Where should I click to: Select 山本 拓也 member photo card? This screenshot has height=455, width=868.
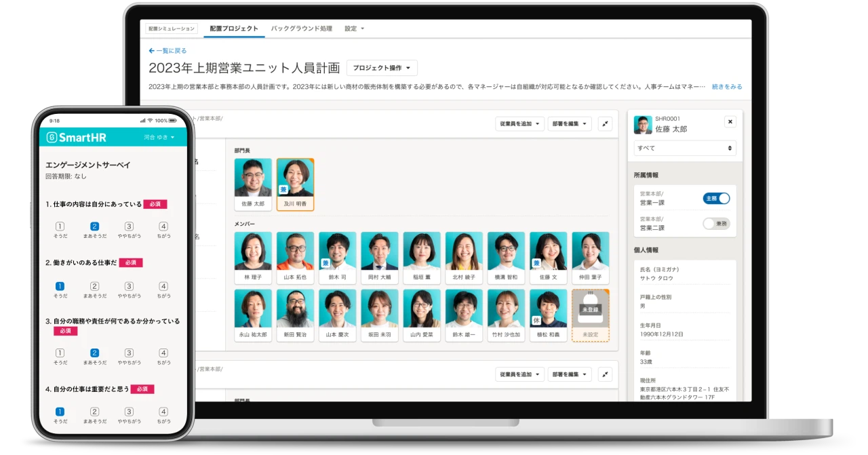point(295,258)
